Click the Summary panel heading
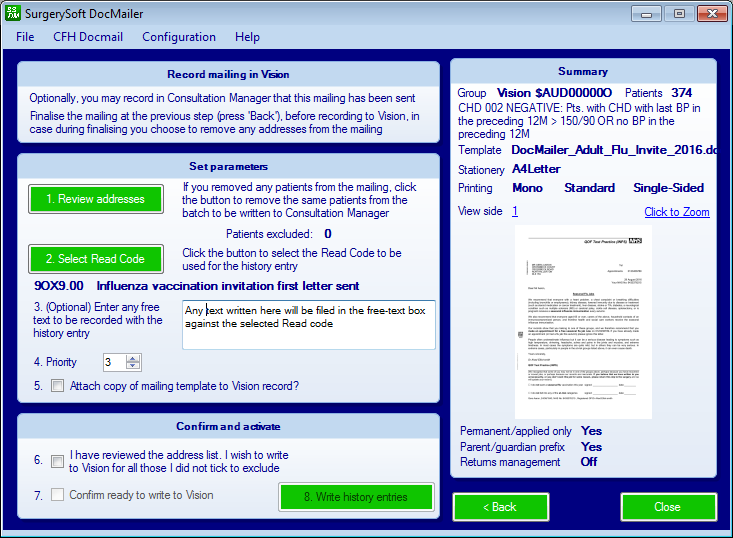733x538 pixels. [583, 72]
